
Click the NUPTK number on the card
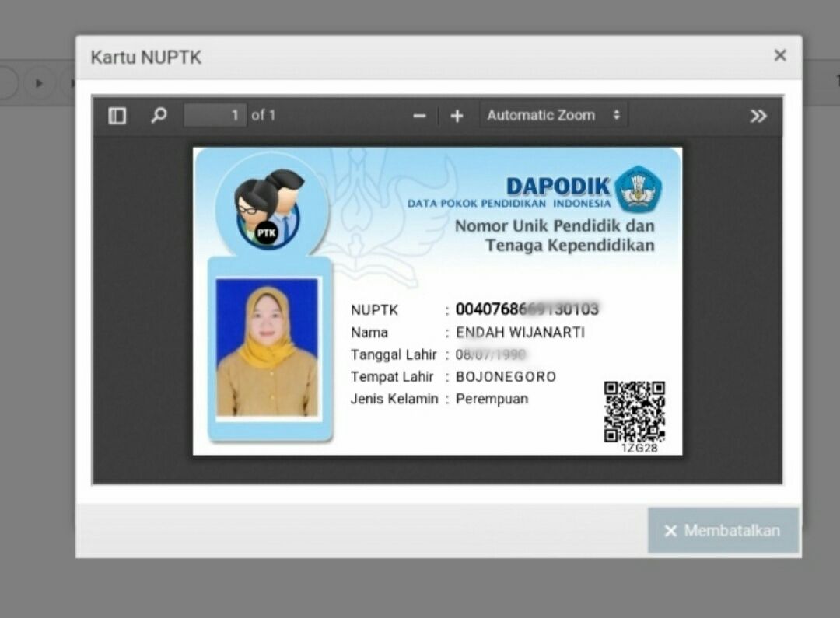pos(527,309)
